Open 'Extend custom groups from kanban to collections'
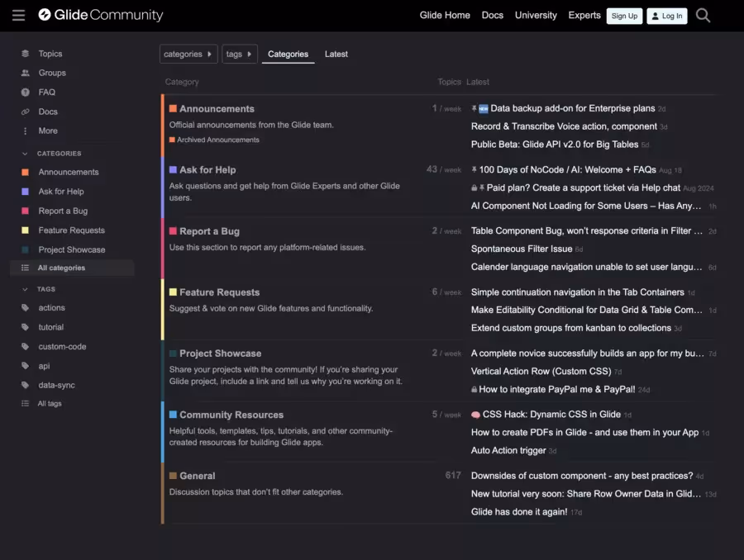744x560 pixels. tap(570, 328)
